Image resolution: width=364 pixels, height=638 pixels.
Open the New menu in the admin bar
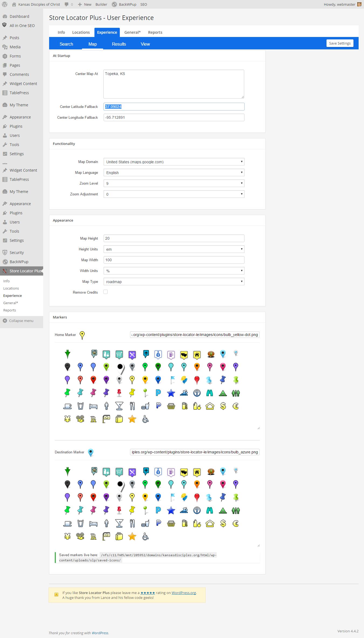click(x=85, y=4)
